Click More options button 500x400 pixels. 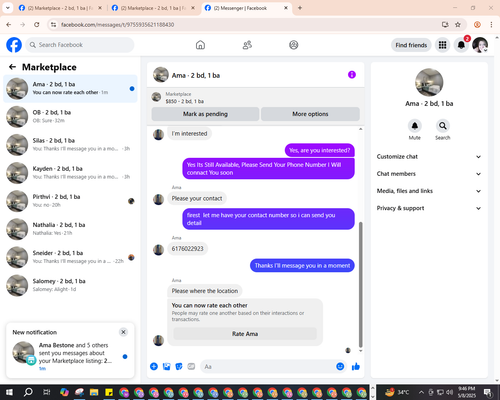tap(310, 114)
